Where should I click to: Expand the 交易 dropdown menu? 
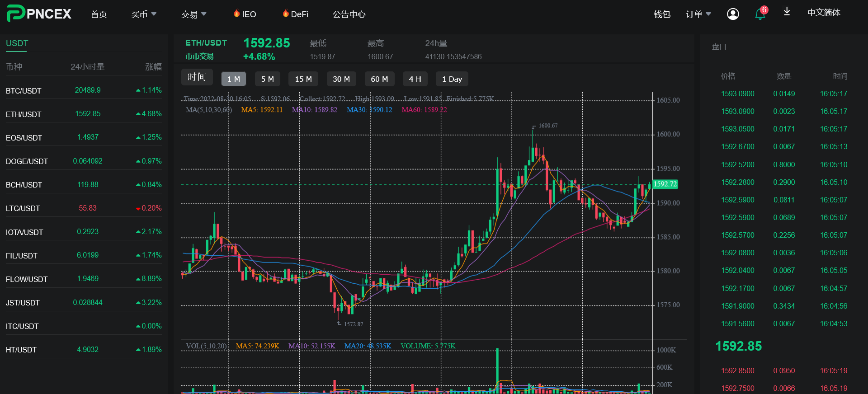coord(193,14)
